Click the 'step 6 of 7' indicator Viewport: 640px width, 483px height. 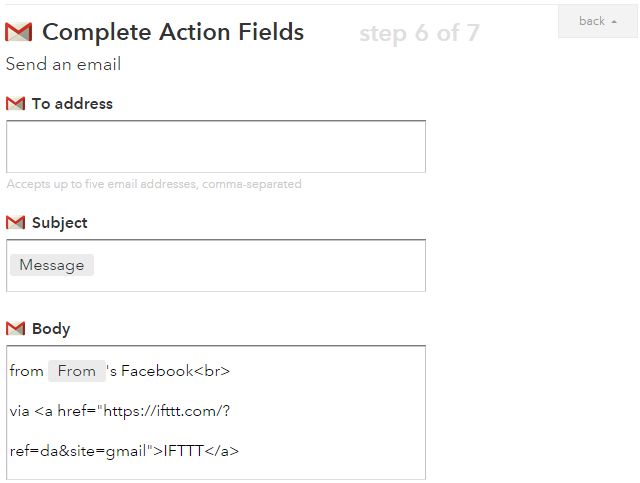tap(419, 33)
